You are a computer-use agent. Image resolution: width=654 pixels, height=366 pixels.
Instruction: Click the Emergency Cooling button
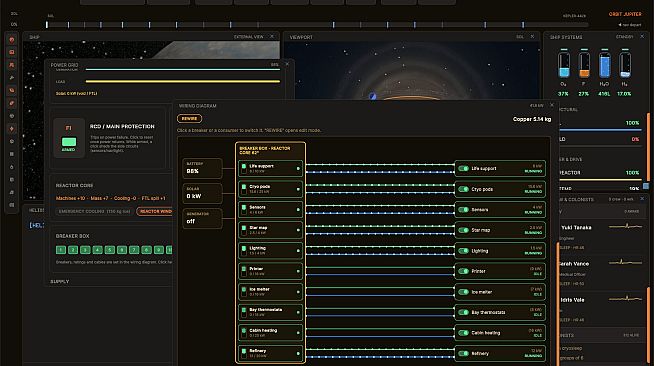95,211
